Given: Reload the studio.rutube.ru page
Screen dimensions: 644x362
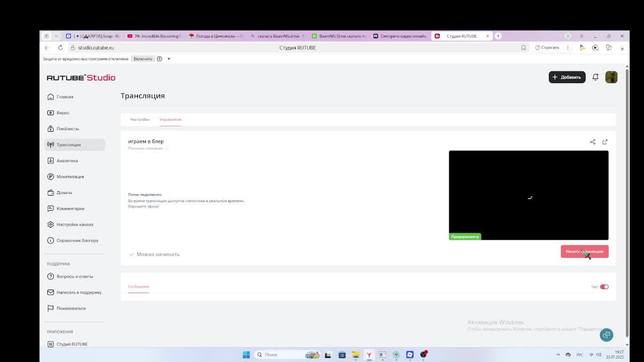Looking at the screenshot, I should pyautogui.click(x=60, y=48).
